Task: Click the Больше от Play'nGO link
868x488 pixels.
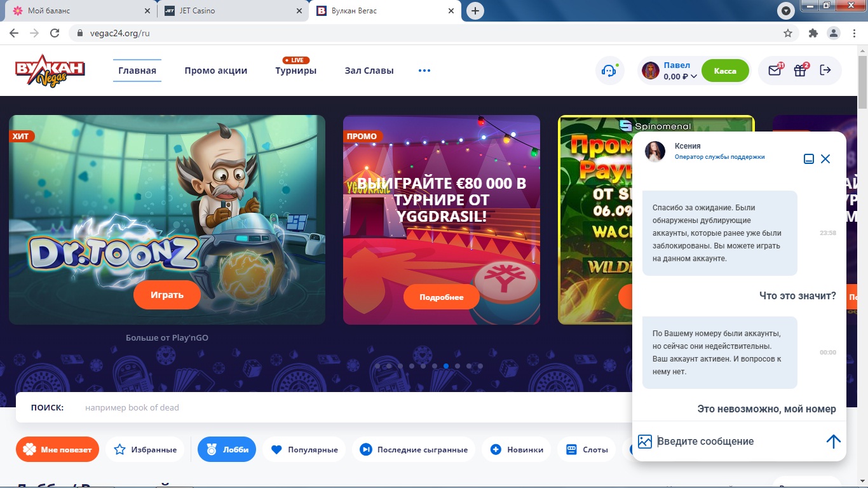Action: 167,337
